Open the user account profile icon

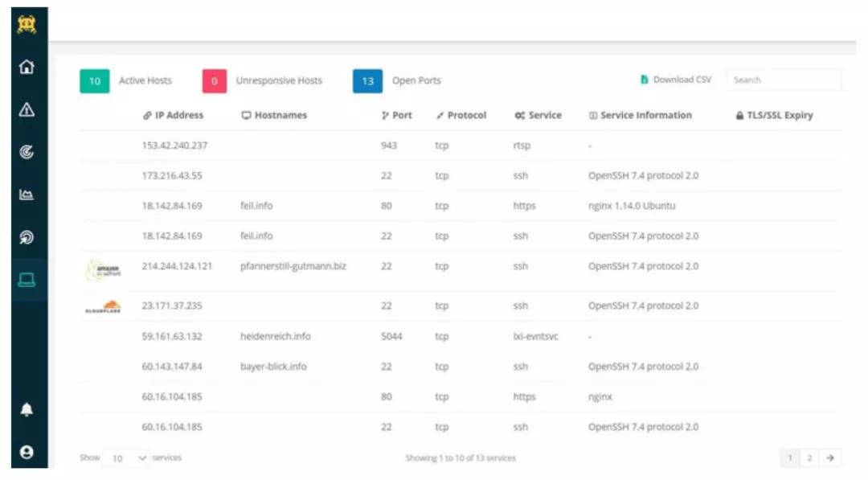tap(27, 453)
